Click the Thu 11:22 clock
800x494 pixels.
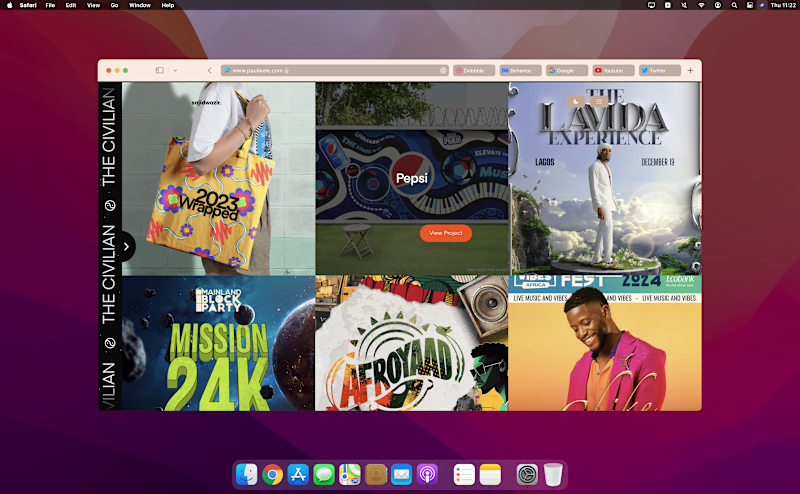point(783,5)
